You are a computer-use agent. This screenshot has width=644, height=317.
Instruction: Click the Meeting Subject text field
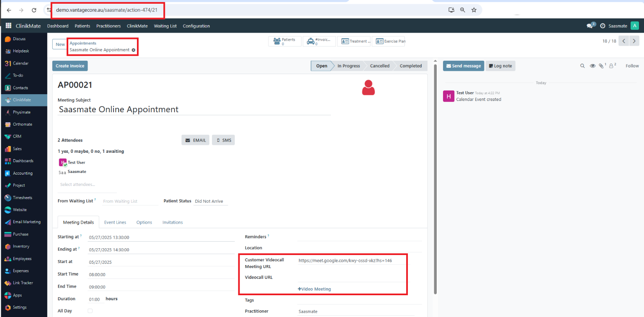(194, 110)
